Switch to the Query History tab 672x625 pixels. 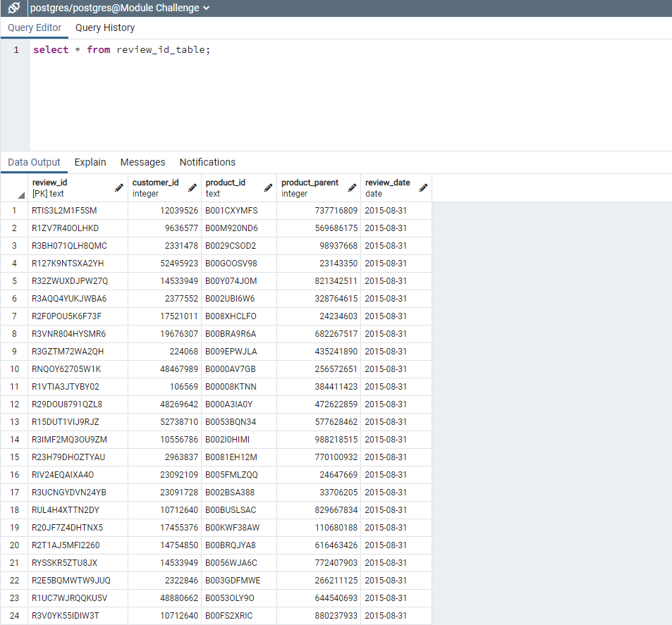[x=104, y=27]
